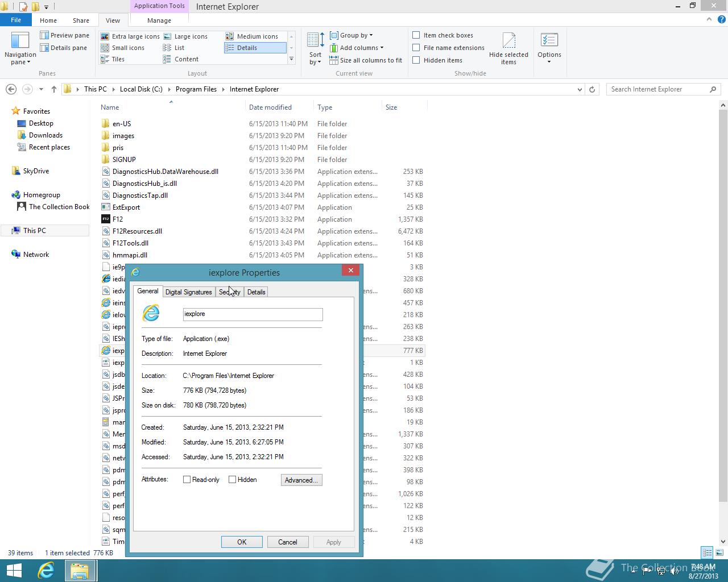The height and width of the screenshot is (582, 728).
Task: Click Hide selected items
Action: click(x=508, y=49)
